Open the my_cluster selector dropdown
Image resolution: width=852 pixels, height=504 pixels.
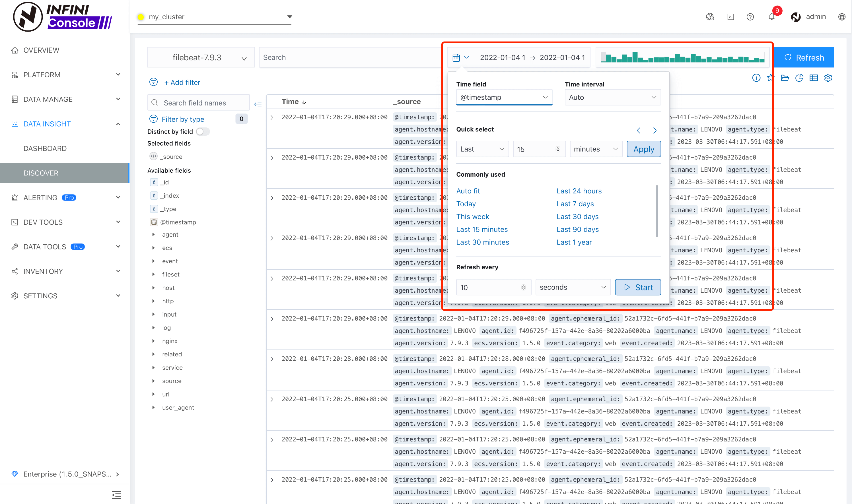pyautogui.click(x=215, y=17)
